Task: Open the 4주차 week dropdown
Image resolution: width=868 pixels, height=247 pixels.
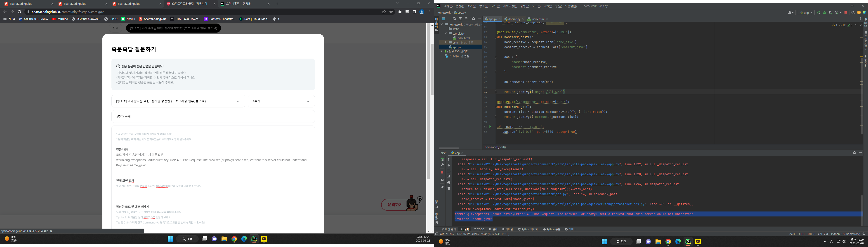Action: [x=281, y=101]
